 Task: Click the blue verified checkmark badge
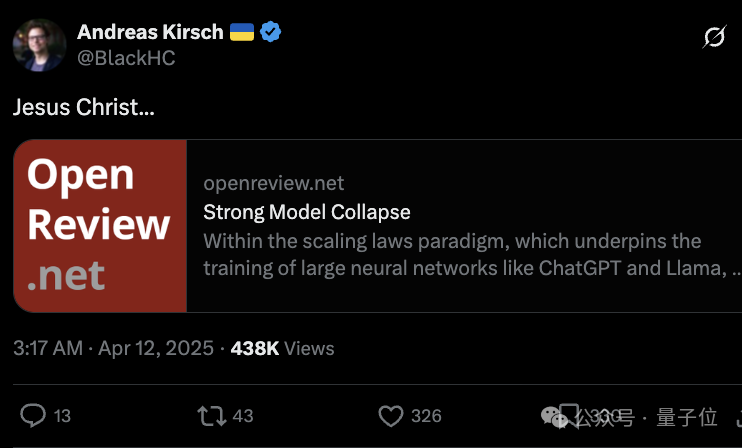tap(271, 32)
